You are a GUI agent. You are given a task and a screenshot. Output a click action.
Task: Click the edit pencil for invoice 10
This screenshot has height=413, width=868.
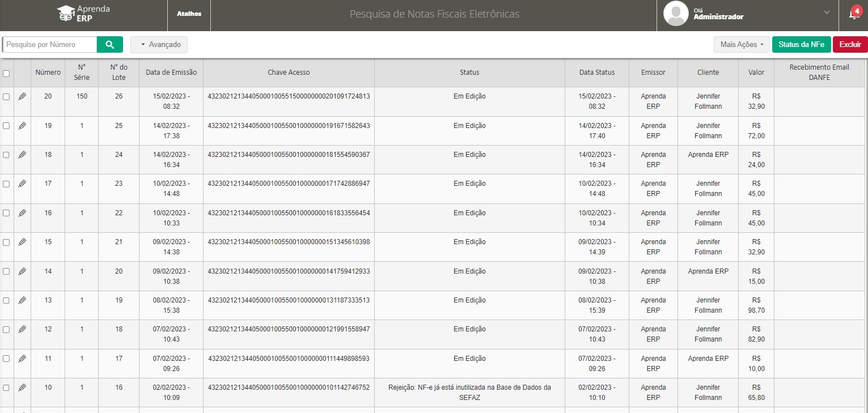click(x=22, y=388)
